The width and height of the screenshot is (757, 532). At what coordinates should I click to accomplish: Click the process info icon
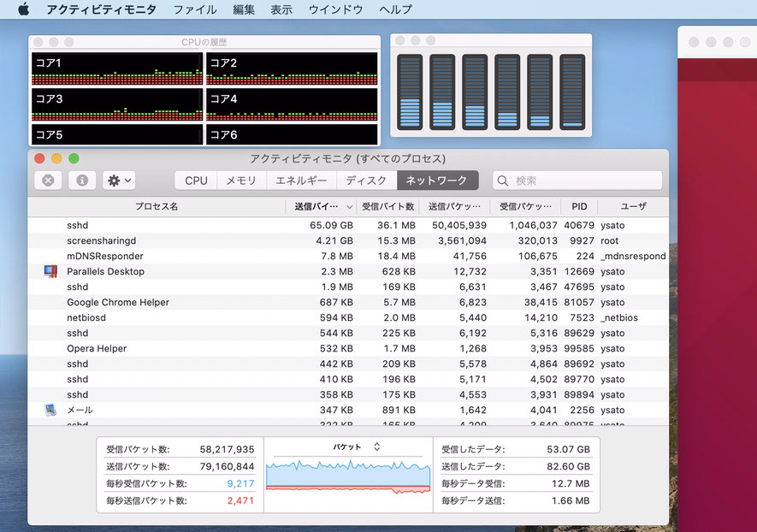82,180
